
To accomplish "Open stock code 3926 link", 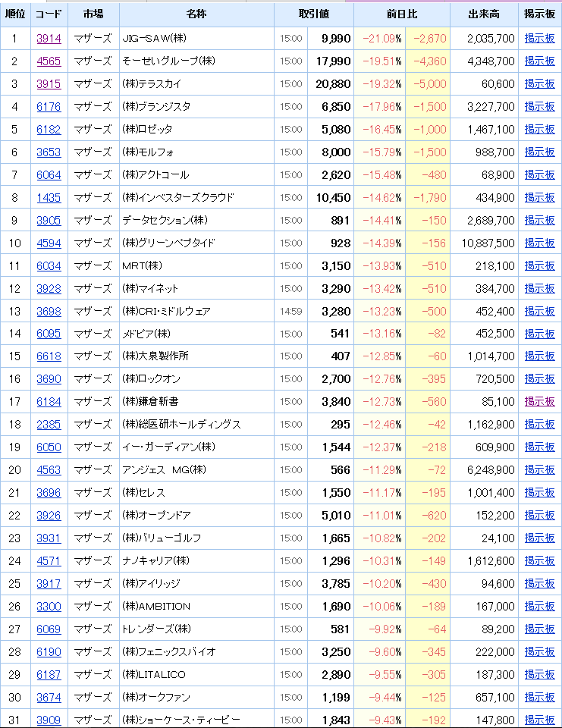I will click(49, 516).
